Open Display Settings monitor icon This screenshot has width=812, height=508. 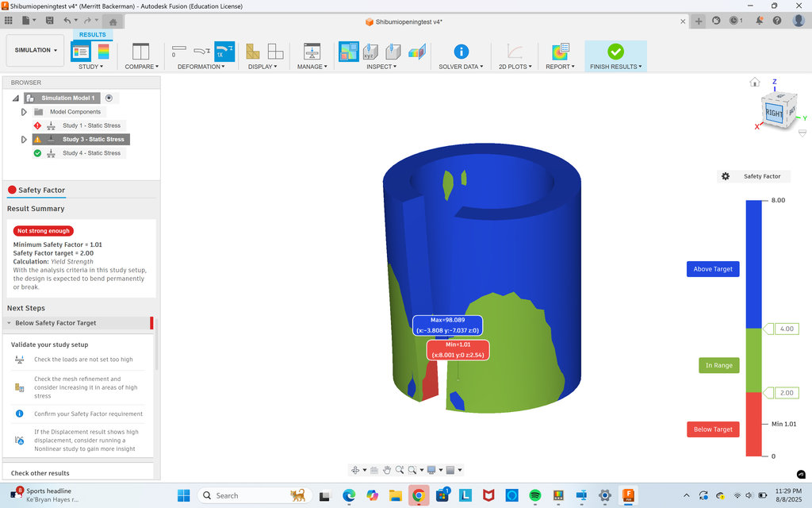[x=431, y=470]
